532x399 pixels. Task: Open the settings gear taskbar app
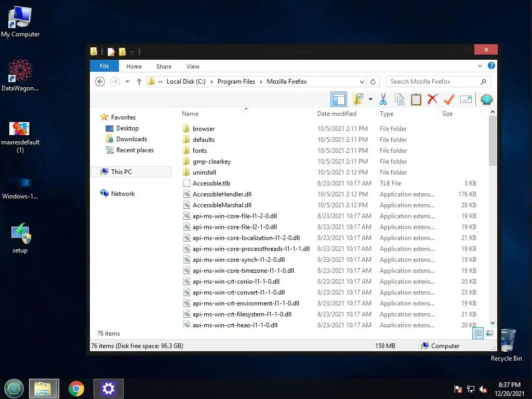tap(109, 389)
